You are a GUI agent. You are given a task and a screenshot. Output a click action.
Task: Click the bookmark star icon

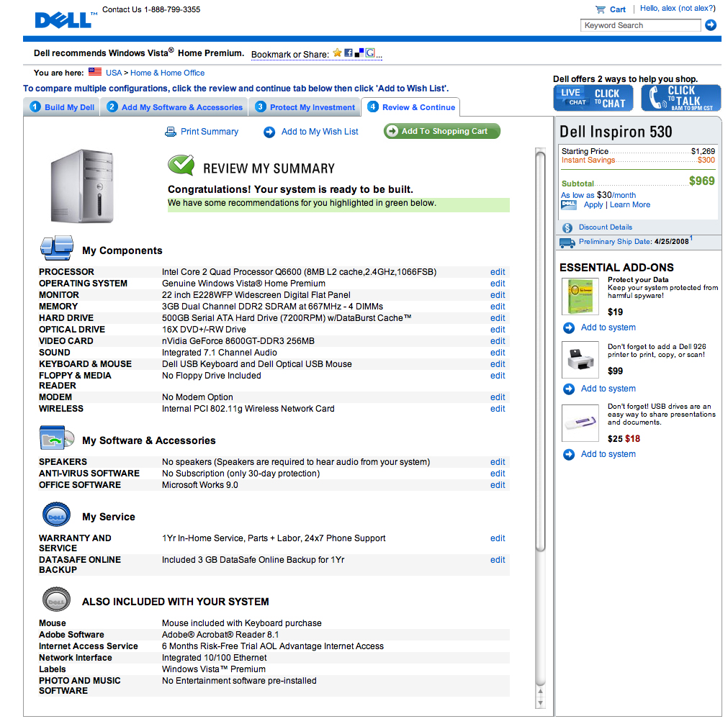click(x=337, y=53)
